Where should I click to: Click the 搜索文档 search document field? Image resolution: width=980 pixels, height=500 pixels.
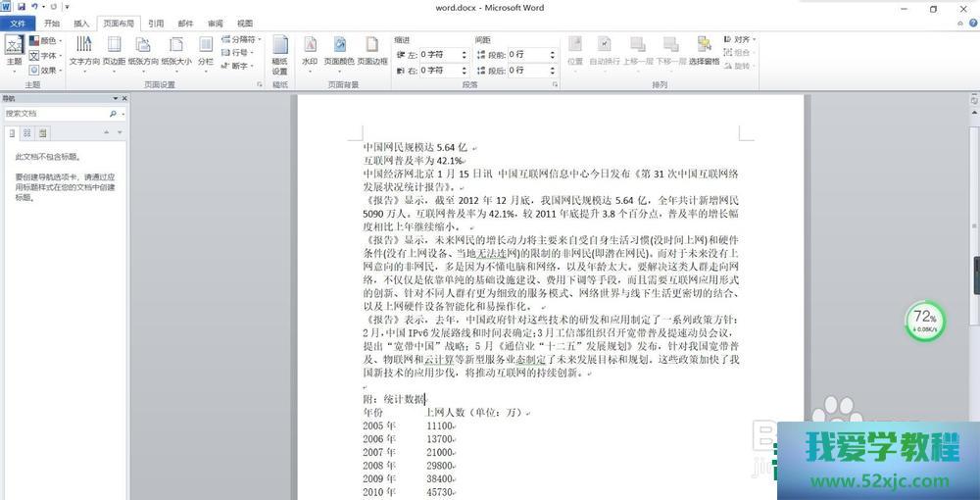click(54, 114)
